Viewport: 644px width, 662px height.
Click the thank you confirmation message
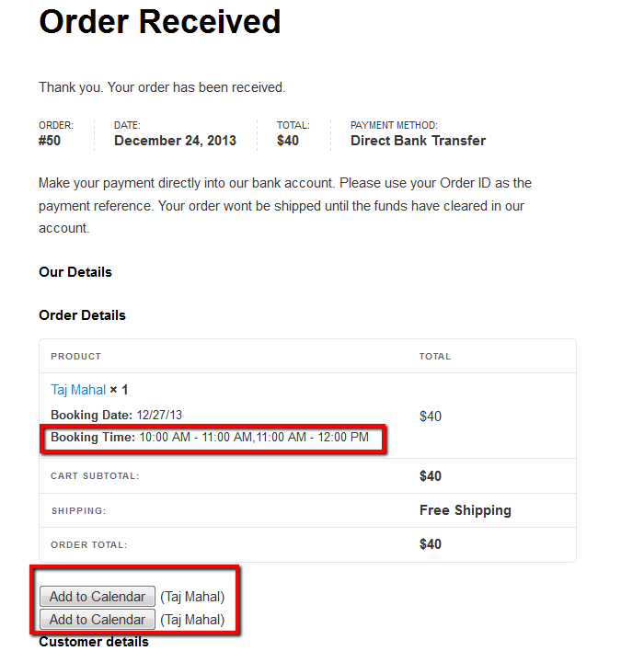[x=162, y=87]
